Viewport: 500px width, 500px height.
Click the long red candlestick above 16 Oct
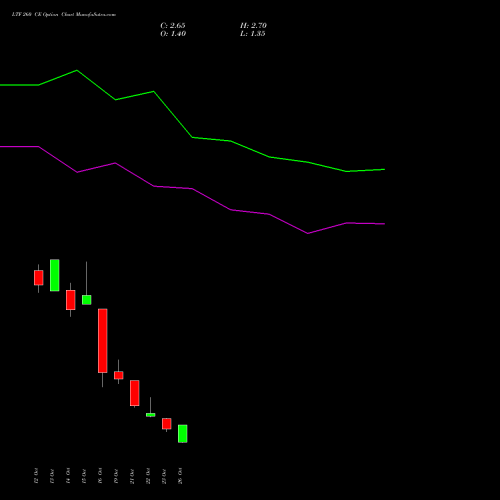pyautogui.click(x=103, y=340)
